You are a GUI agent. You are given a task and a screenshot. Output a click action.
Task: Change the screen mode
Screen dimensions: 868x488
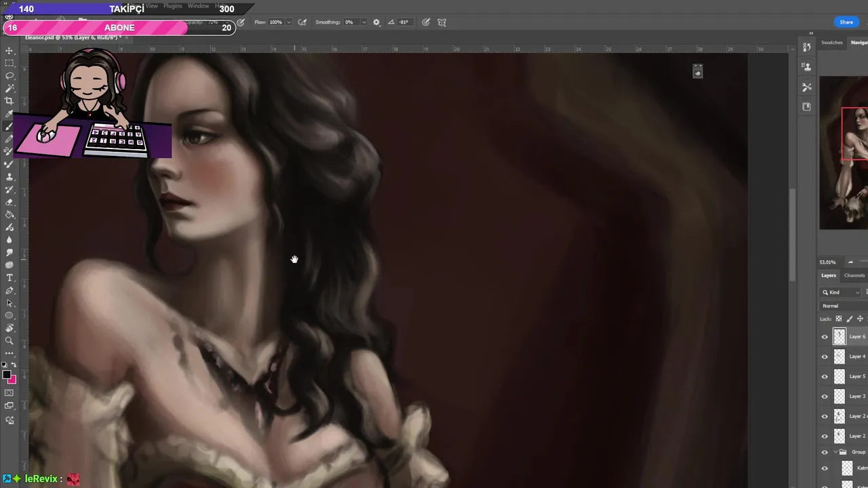[9, 406]
